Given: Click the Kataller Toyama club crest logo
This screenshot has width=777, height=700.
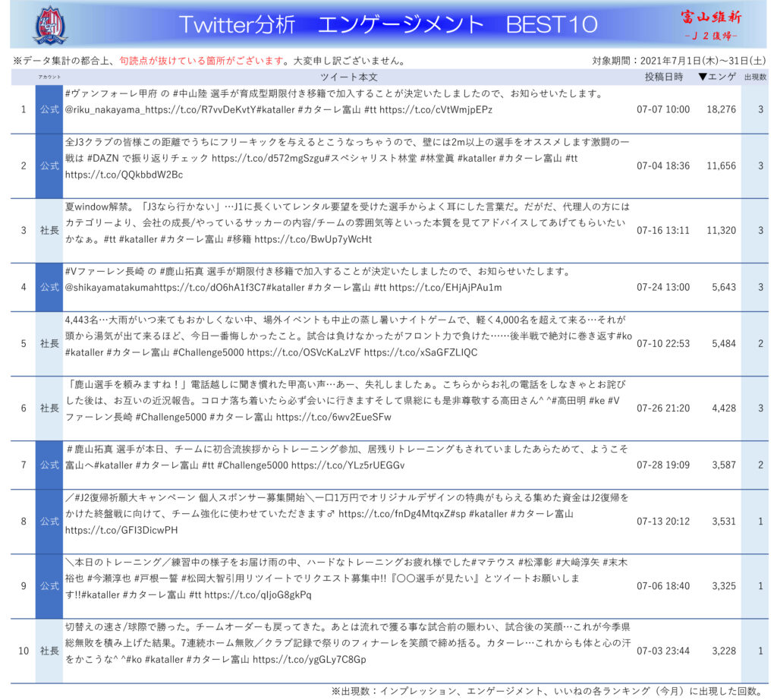Looking at the screenshot, I should [x=50, y=24].
